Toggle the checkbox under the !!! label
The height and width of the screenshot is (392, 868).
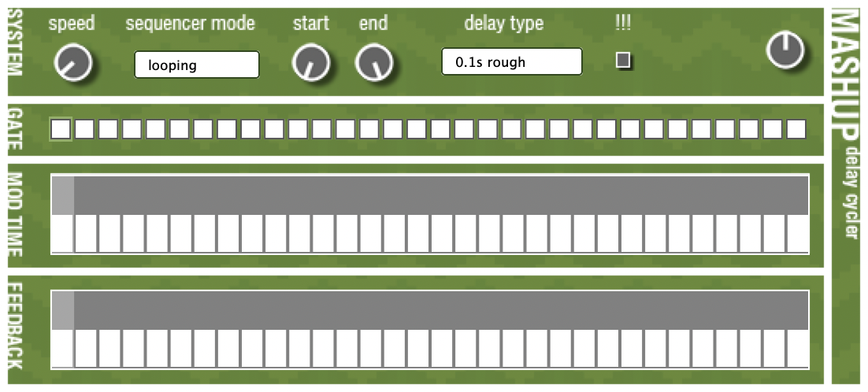coord(624,61)
